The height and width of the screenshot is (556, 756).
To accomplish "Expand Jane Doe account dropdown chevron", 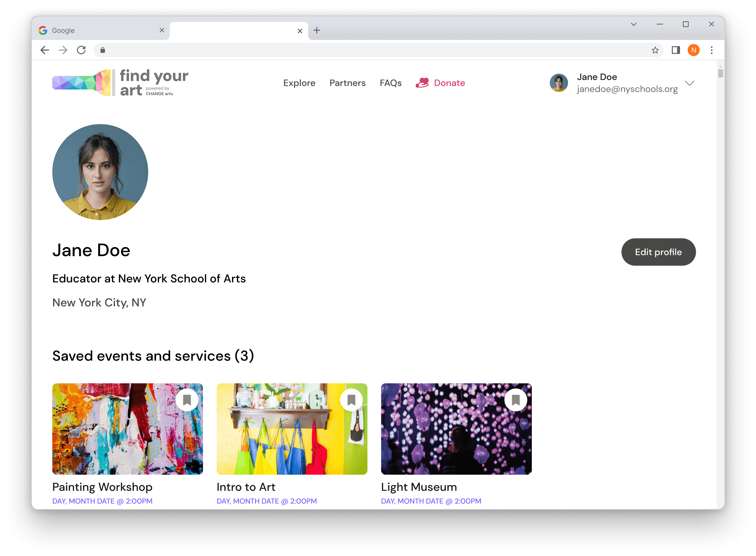I will click(x=689, y=83).
